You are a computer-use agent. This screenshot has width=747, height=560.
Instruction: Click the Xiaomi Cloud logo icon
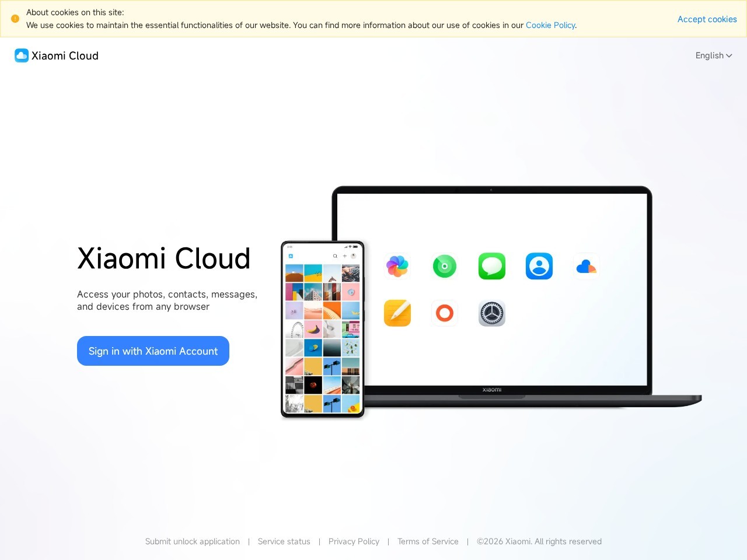pos(22,55)
